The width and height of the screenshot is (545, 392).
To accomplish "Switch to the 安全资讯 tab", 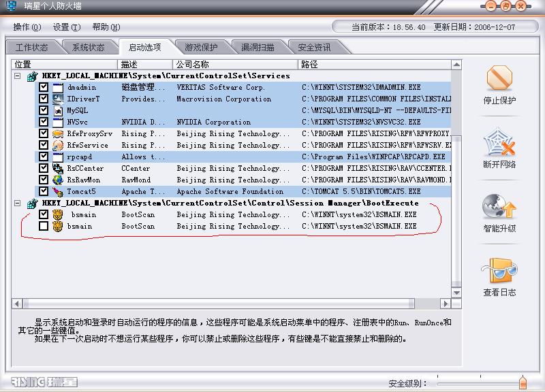I will click(x=315, y=48).
